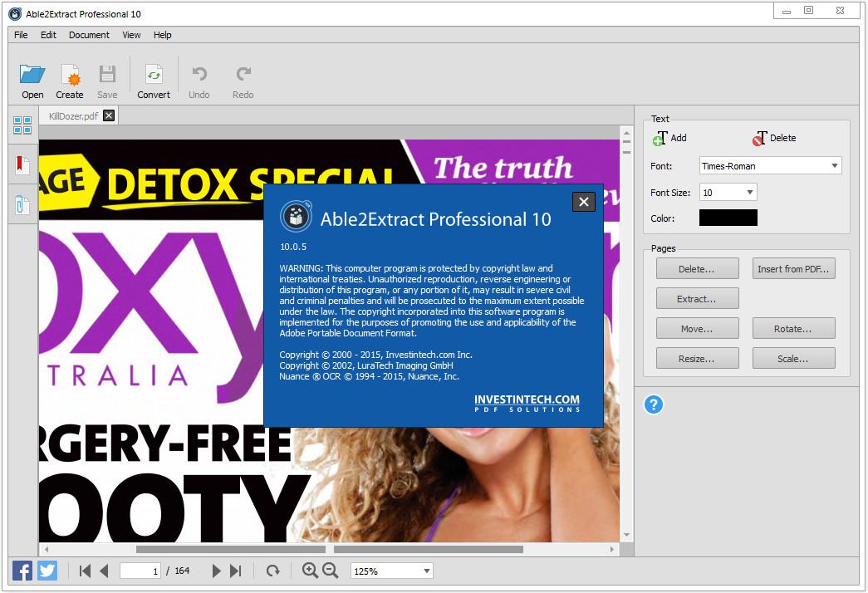
Task: Open the bookmarks sidebar panel
Action: click(x=22, y=164)
